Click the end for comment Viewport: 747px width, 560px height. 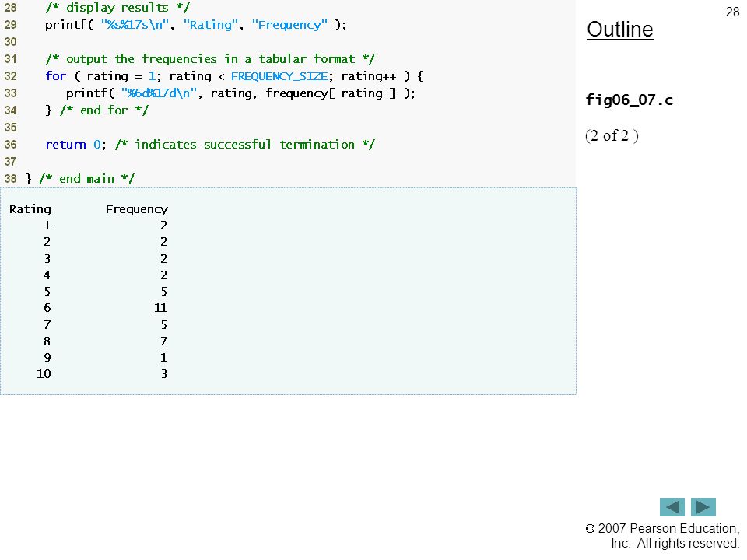tap(103, 110)
